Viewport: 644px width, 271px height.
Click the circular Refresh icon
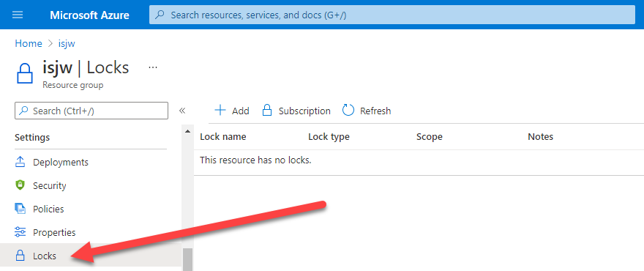click(348, 110)
